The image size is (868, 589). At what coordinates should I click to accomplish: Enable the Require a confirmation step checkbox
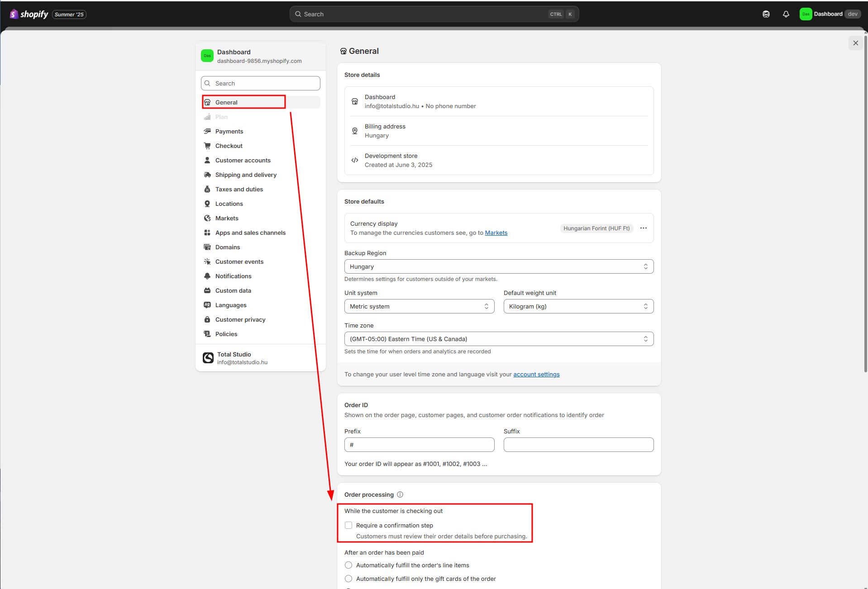348,525
